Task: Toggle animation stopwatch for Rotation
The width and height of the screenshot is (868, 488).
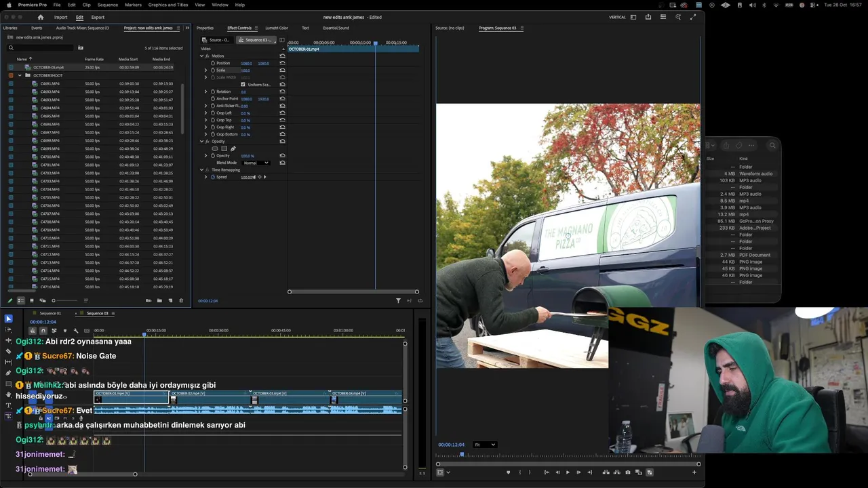Action: point(213,91)
